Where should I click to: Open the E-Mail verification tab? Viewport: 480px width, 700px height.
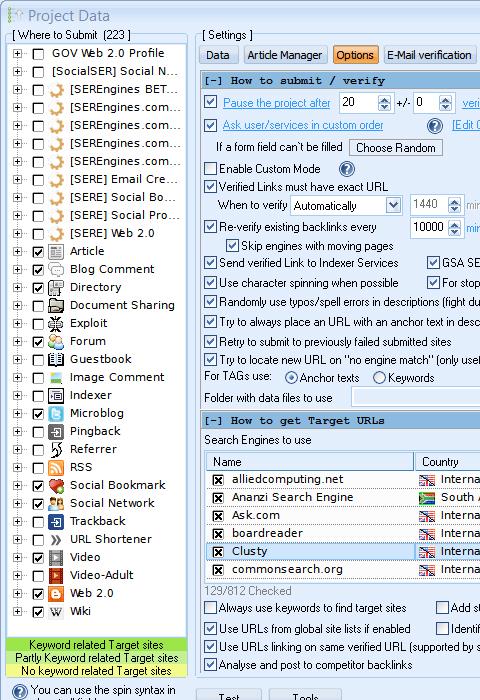click(x=429, y=55)
